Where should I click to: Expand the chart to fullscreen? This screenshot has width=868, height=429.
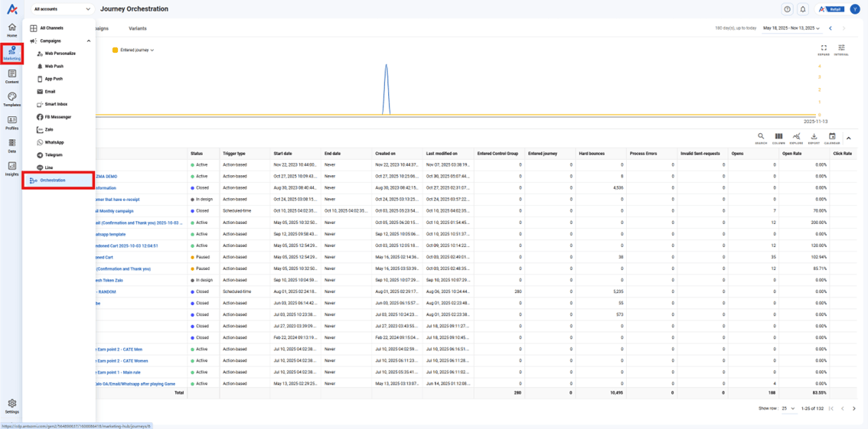click(x=824, y=49)
